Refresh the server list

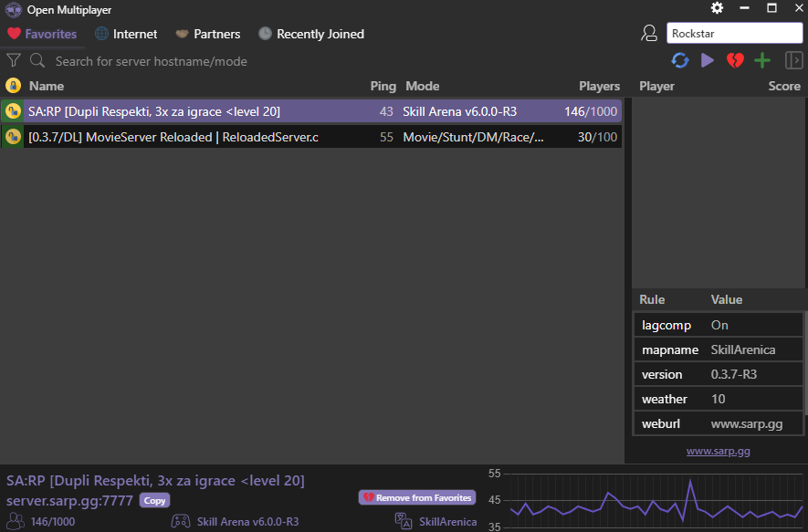click(x=680, y=60)
